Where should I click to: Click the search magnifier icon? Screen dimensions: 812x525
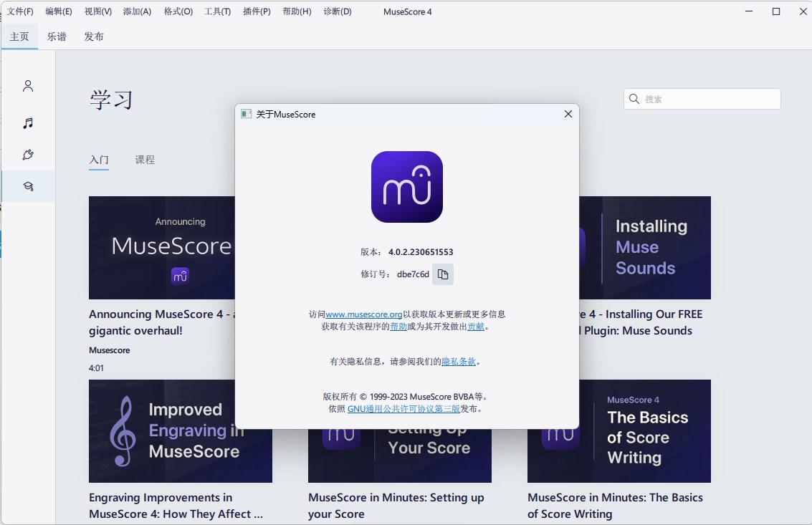(x=634, y=99)
